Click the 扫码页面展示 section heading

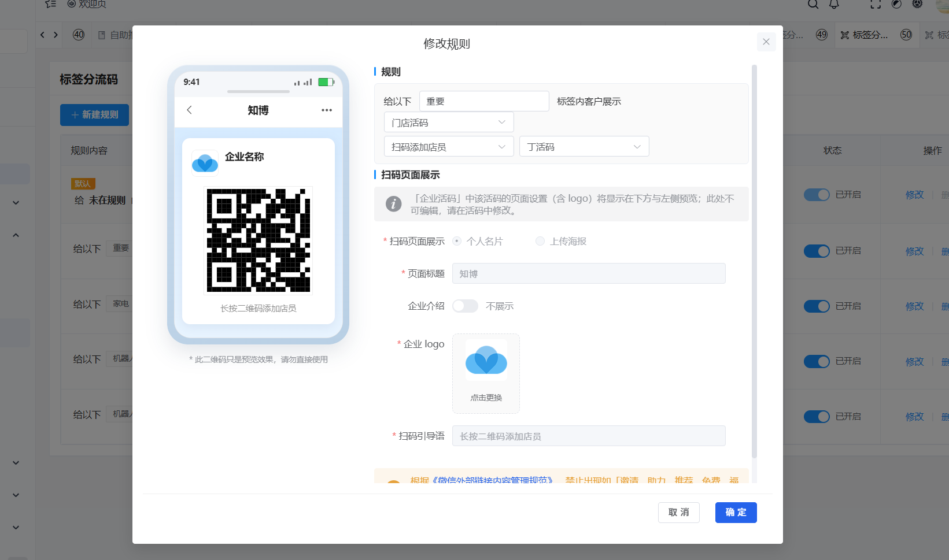point(411,175)
